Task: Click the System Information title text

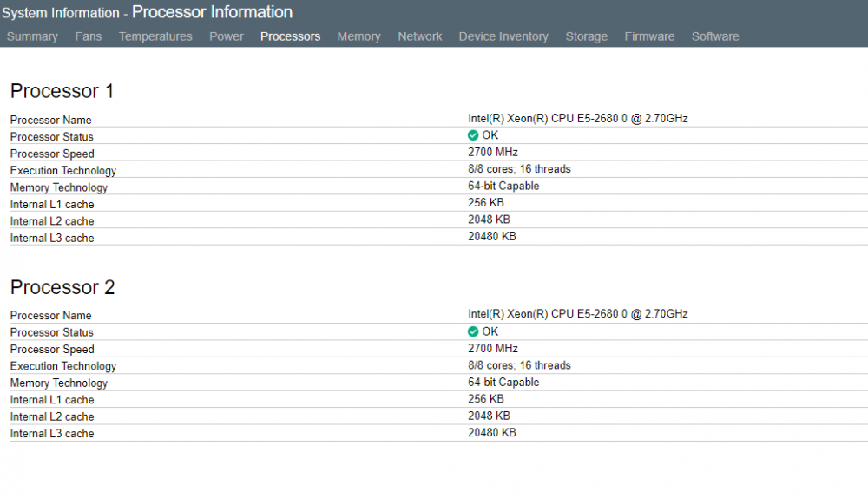Action: (x=61, y=13)
